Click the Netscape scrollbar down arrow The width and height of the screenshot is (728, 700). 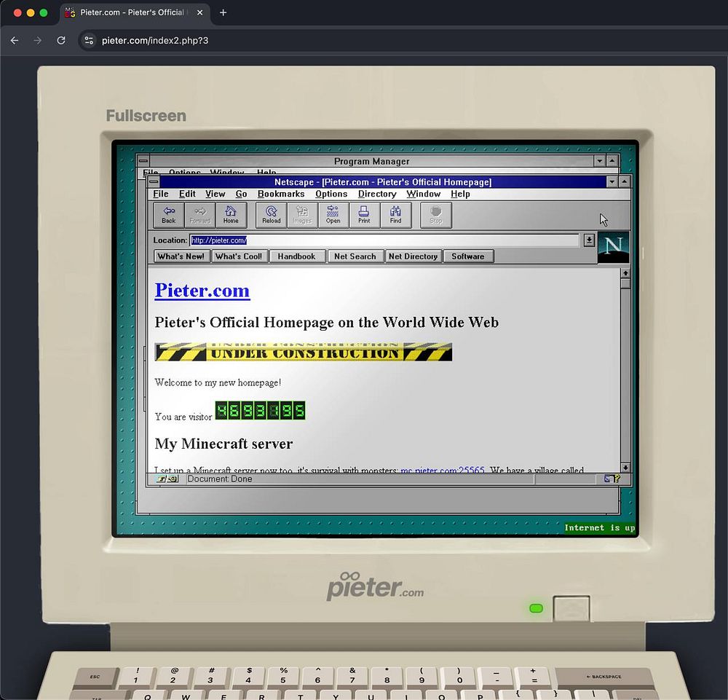(x=625, y=468)
